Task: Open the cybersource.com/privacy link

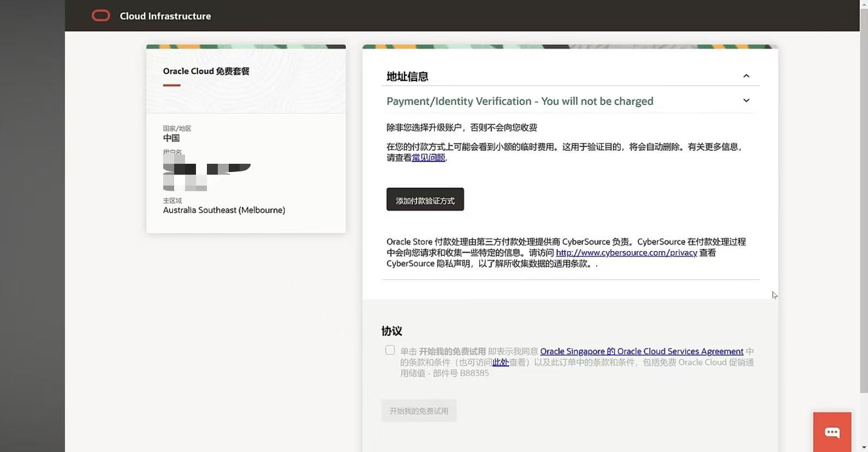Action: pyautogui.click(x=626, y=253)
